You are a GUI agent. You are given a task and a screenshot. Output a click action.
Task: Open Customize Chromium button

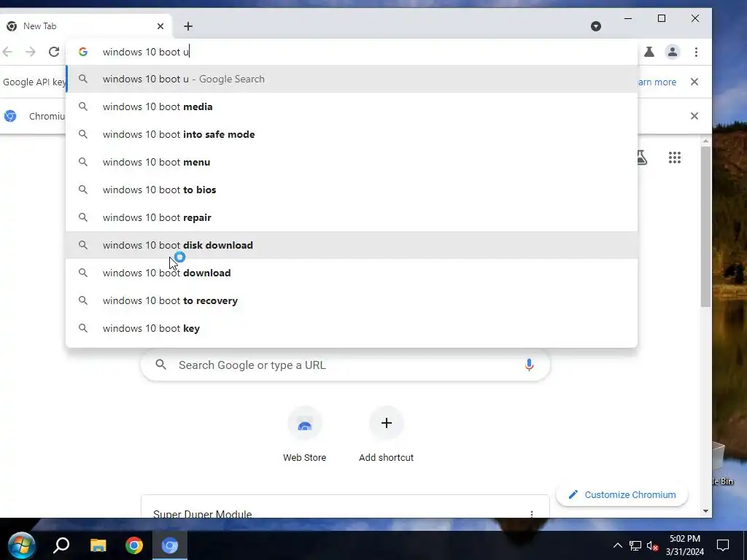[x=622, y=495]
